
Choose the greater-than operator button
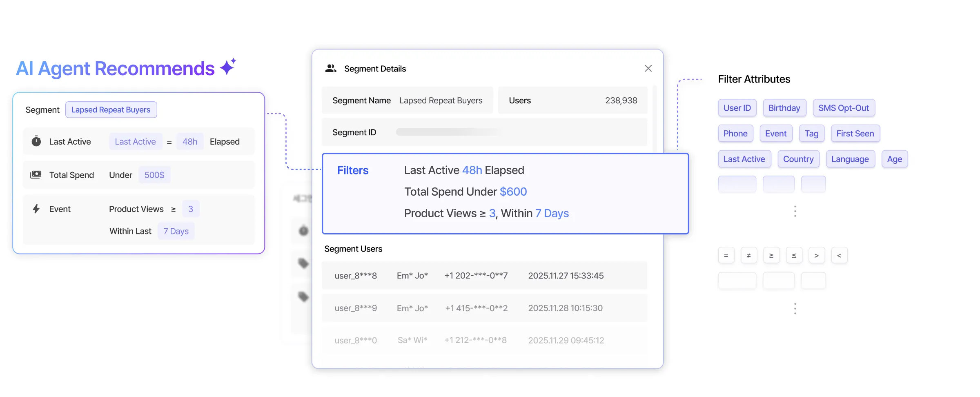coord(817,256)
